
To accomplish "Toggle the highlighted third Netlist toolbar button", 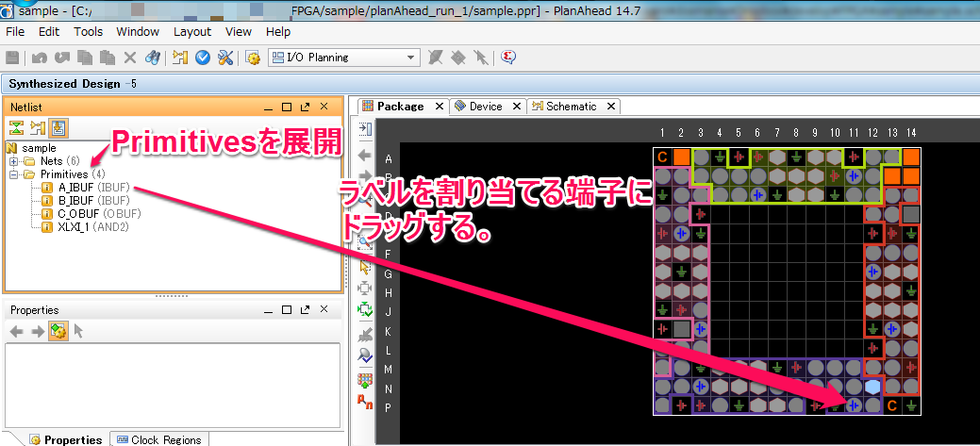I will (x=58, y=128).
